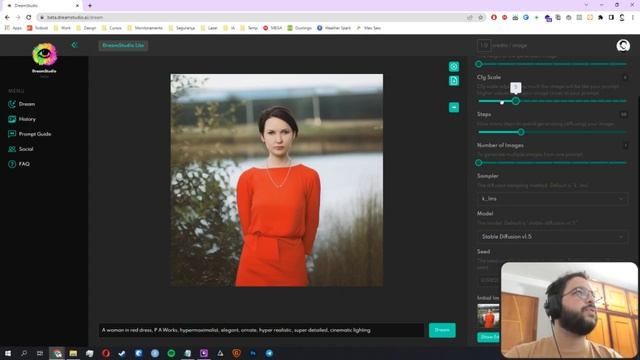Open the Dream menu item
The height and width of the screenshot is (360, 640).
(x=27, y=104)
